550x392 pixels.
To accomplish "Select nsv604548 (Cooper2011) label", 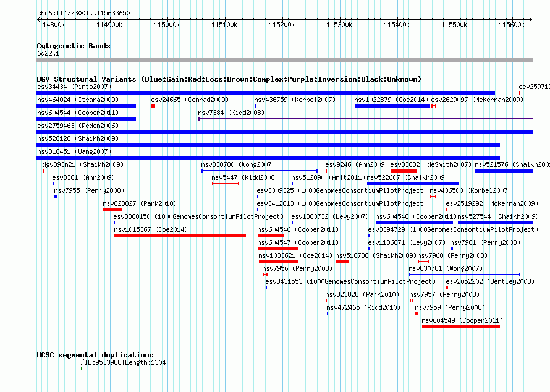I will coord(416,216).
